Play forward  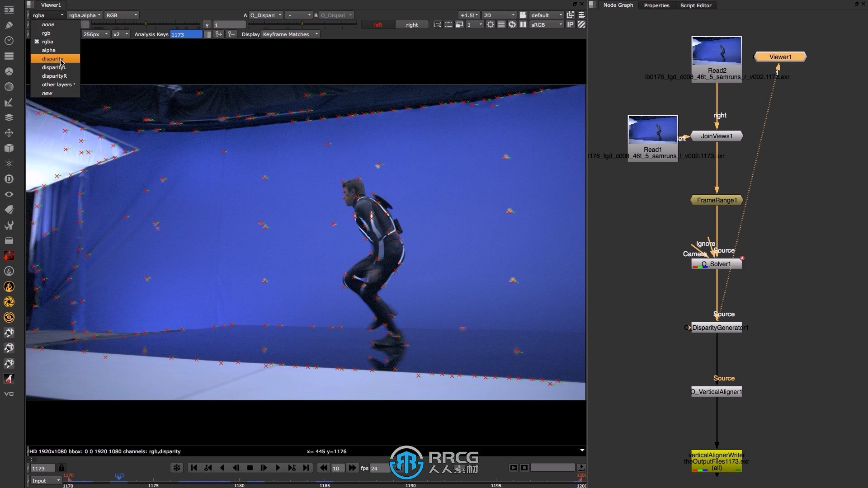[278, 468]
